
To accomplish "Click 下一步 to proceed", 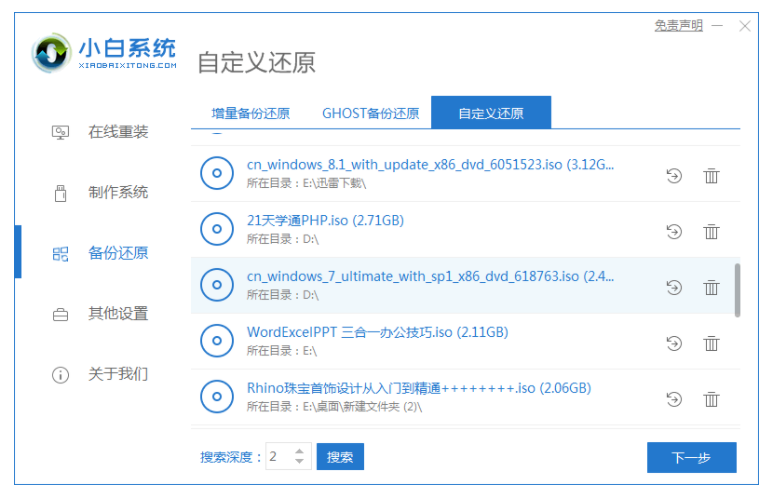I will (x=691, y=457).
